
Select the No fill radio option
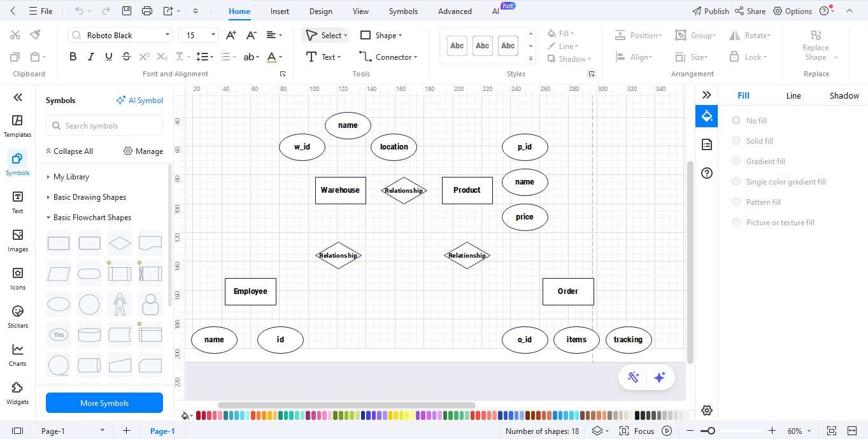pyautogui.click(x=736, y=120)
